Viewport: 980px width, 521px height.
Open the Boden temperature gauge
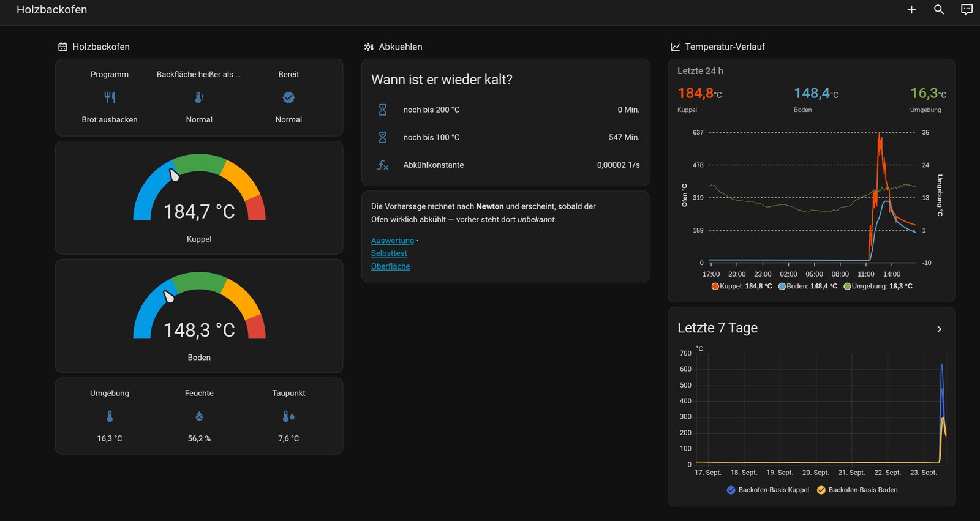pos(199,316)
